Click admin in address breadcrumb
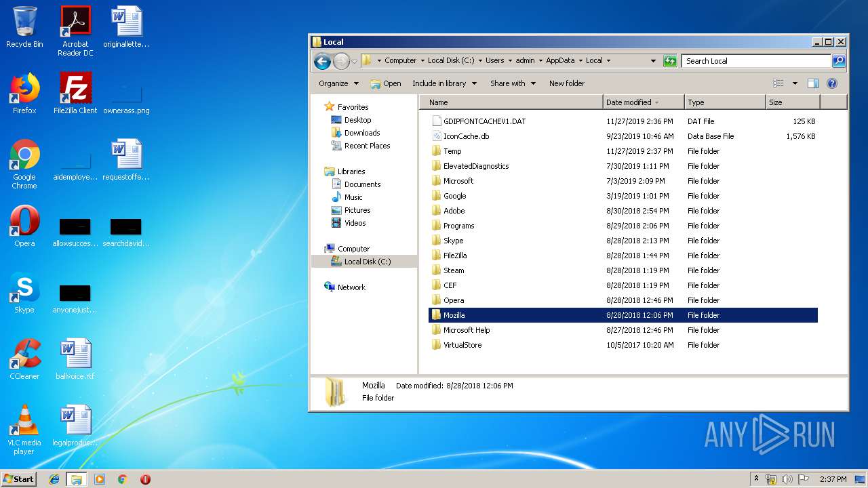Screen dimensions: 868x488 [525, 60]
